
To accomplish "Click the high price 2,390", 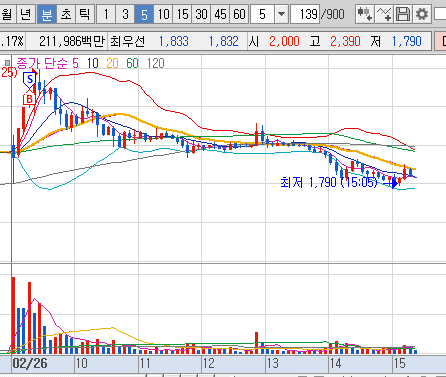I will (345, 41).
